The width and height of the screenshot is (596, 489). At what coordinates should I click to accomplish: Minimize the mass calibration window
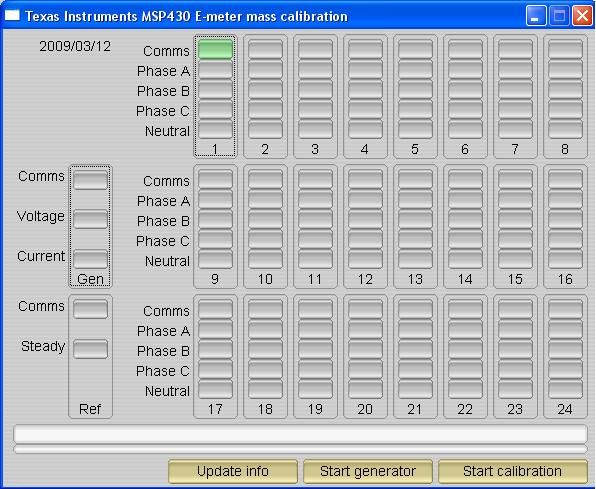(536, 16)
